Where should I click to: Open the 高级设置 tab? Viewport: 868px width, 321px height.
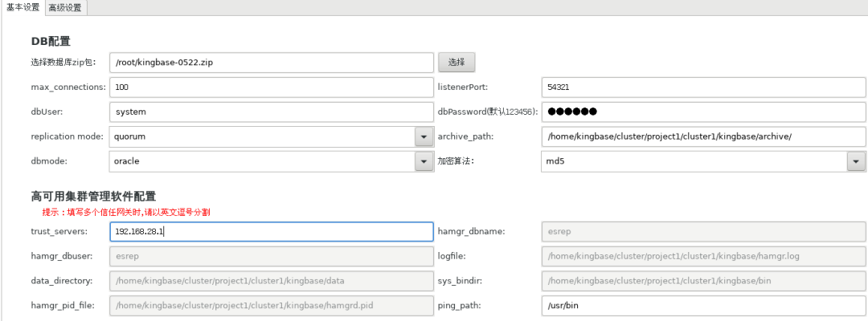point(67,7)
